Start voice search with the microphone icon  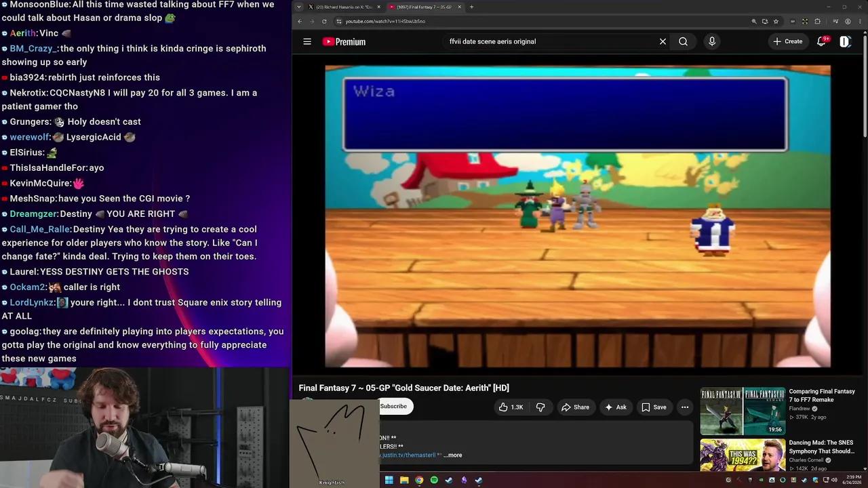711,41
